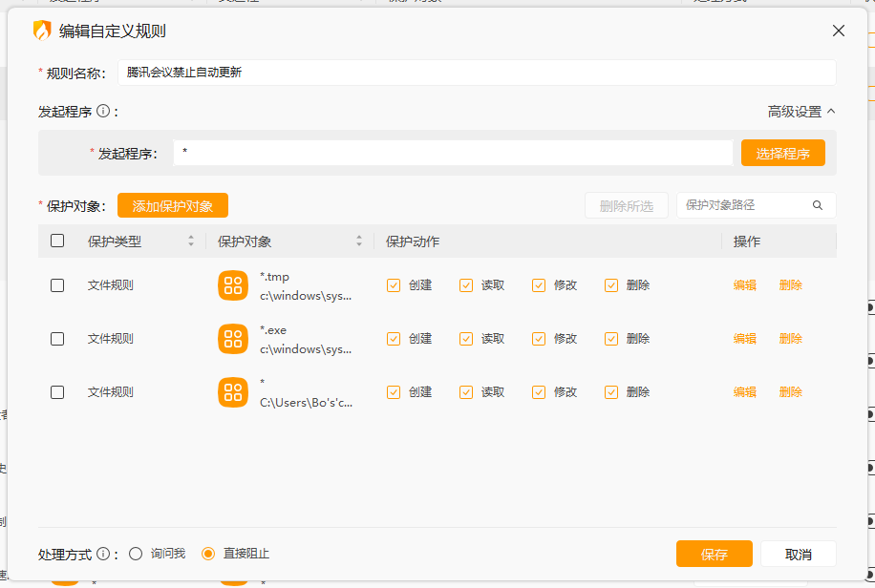This screenshot has height=588, width=875.
Task: Click 保存 to save the rule
Action: [x=714, y=555]
